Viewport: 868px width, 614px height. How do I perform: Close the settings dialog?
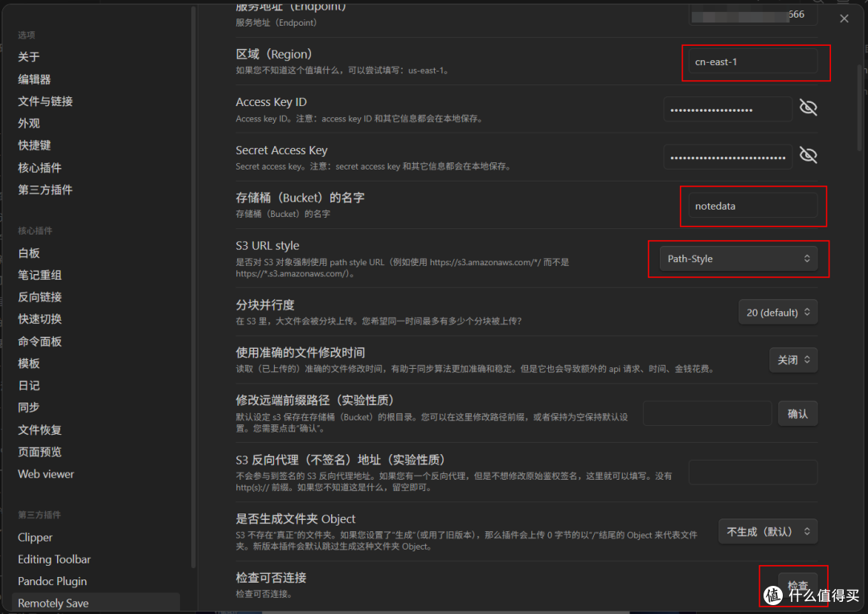[x=844, y=18]
